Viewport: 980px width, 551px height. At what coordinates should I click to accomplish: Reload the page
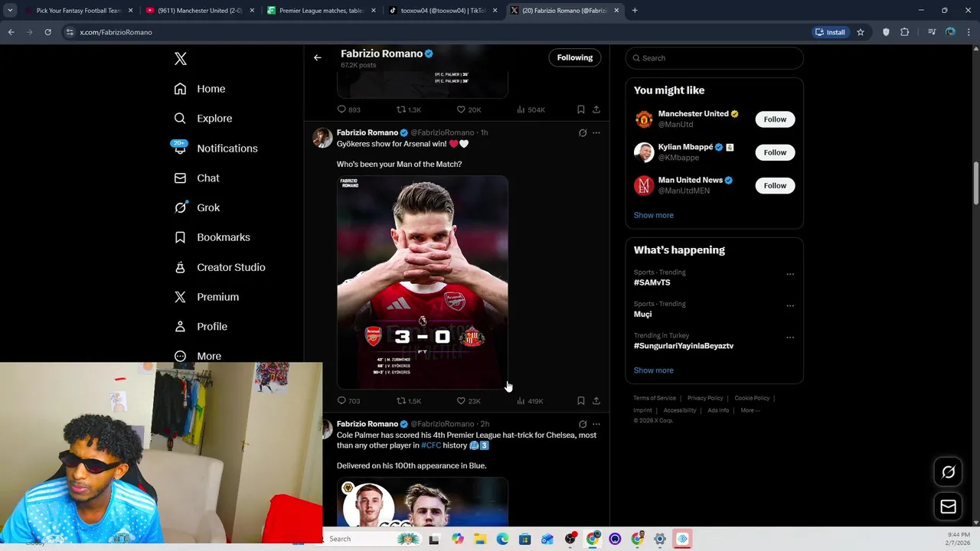tap(47, 32)
